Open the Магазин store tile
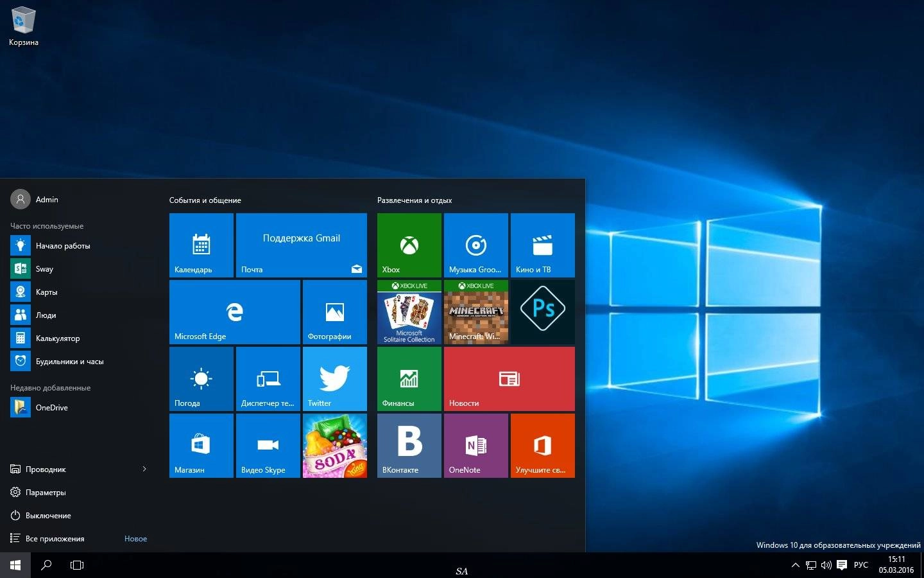924x578 pixels. [201, 446]
